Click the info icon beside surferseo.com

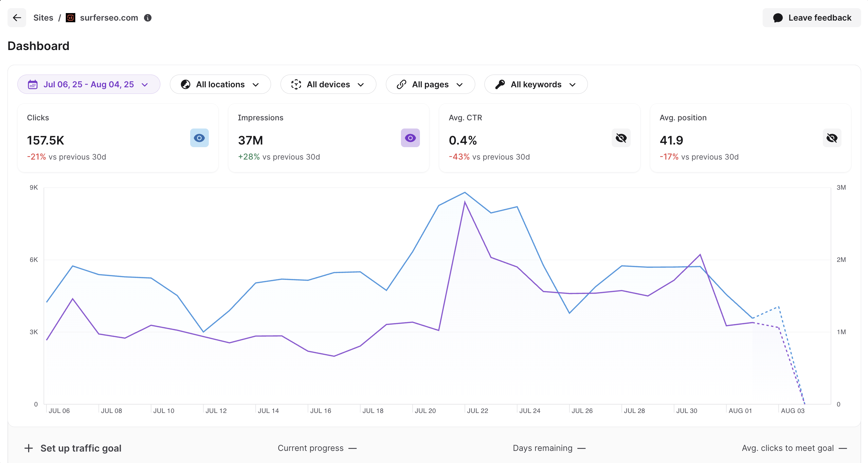point(148,18)
